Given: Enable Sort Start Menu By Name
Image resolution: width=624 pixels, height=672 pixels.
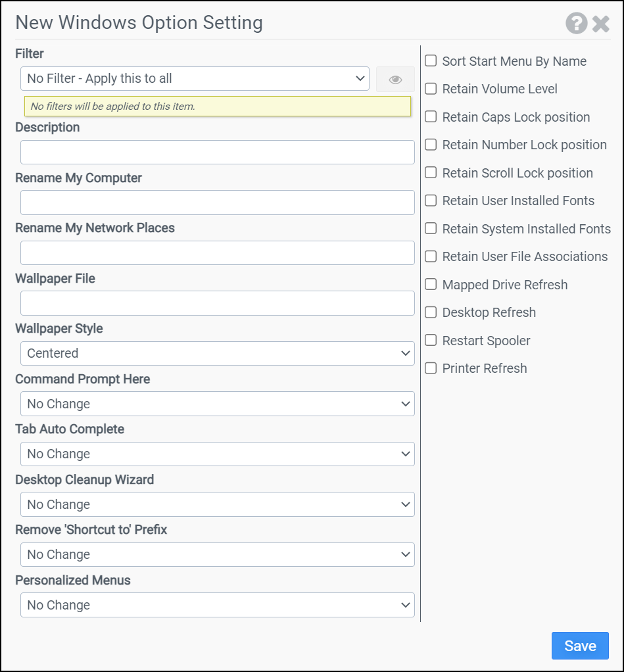Looking at the screenshot, I should [x=431, y=61].
